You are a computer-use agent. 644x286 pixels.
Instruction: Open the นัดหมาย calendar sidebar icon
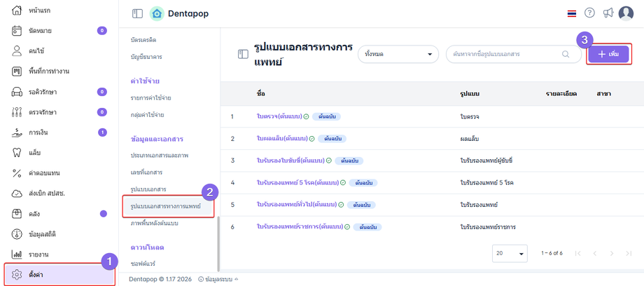click(17, 31)
